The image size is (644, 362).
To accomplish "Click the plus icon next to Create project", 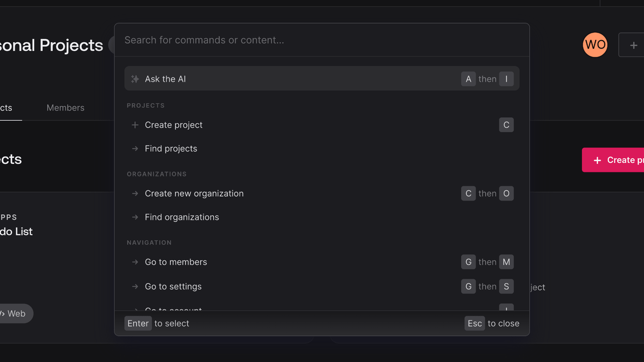I will tap(135, 125).
